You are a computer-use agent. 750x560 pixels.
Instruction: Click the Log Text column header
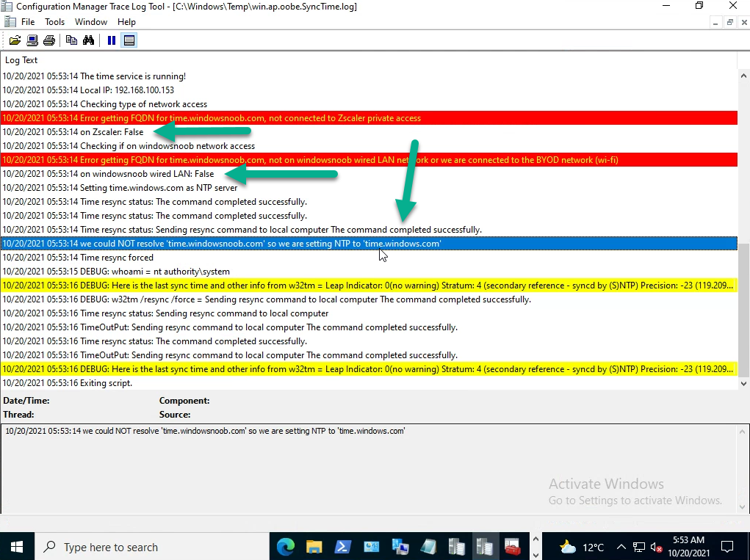tap(369, 60)
